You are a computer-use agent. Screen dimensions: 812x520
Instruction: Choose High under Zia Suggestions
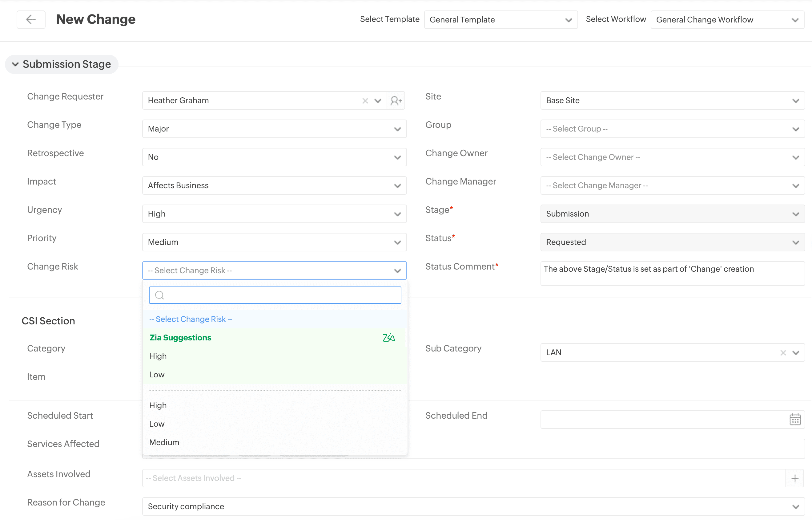[x=158, y=356]
